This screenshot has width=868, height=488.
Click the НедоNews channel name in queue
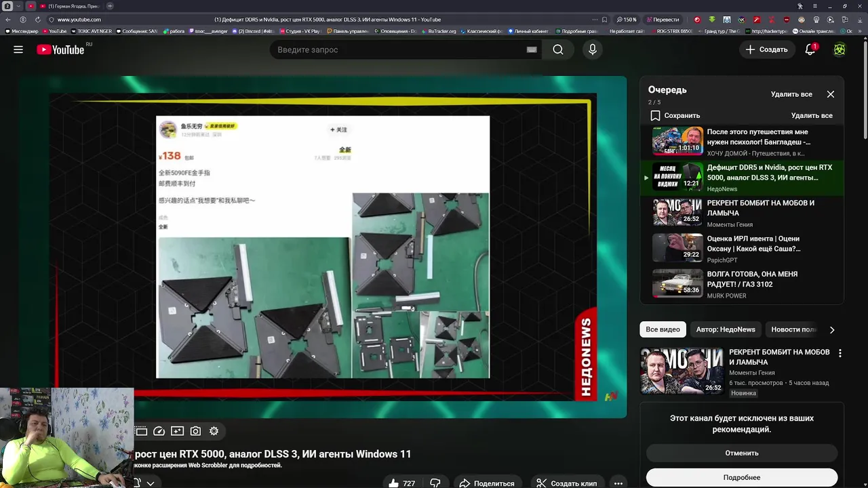pyautogui.click(x=722, y=189)
